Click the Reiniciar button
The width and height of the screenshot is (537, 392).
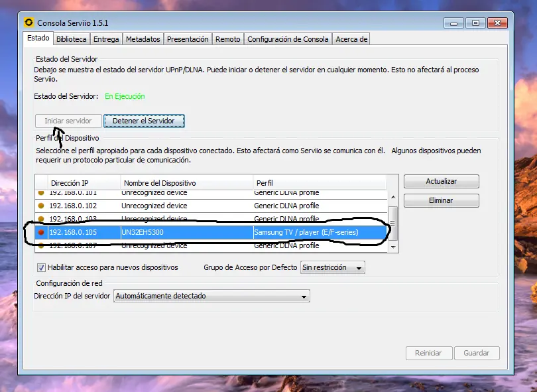point(429,353)
